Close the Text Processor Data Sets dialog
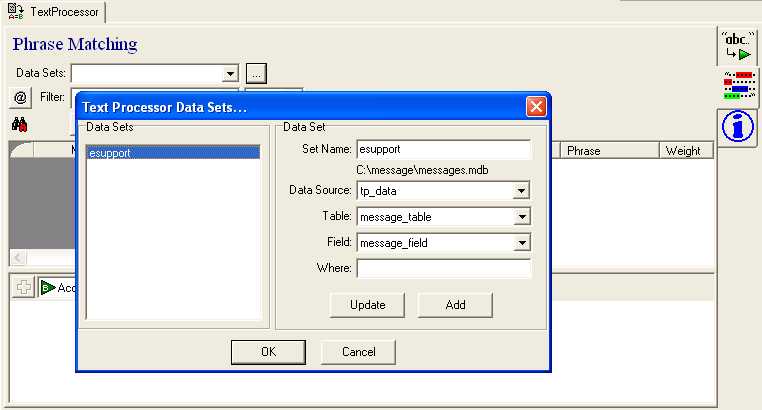Image resolution: width=762 pixels, height=410 pixels. tap(536, 106)
